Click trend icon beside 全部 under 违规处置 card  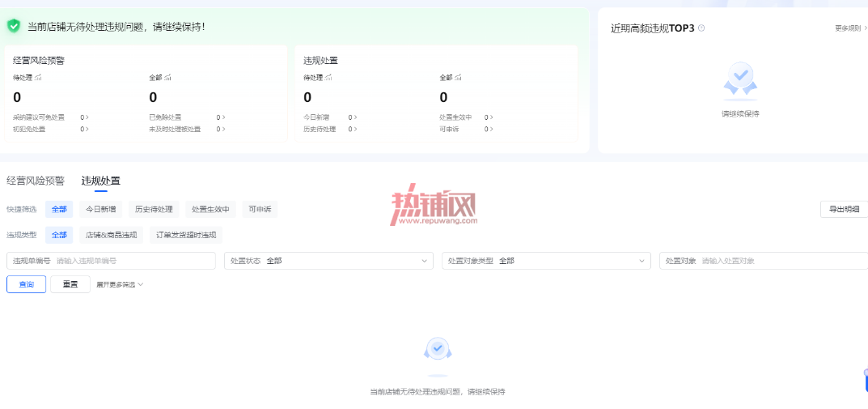[458, 78]
